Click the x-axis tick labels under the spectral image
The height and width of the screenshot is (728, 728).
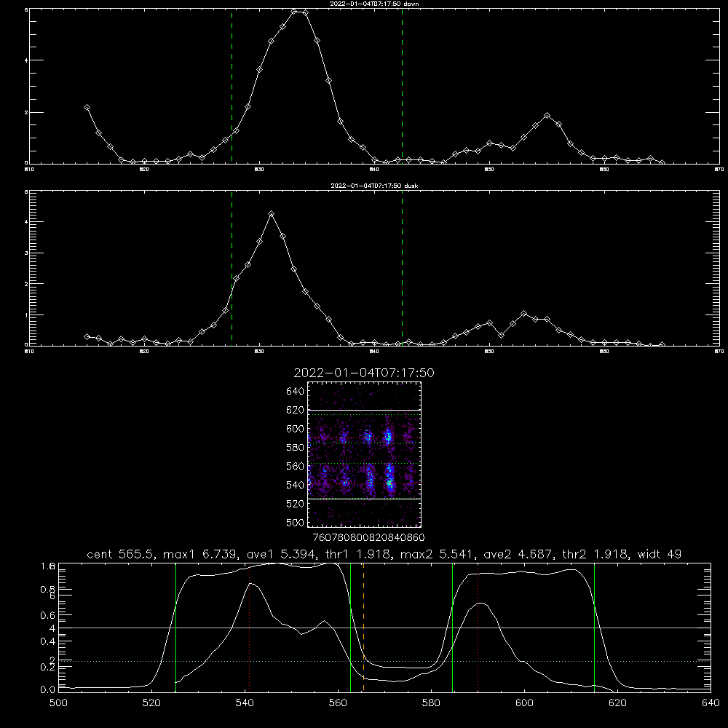pos(368,537)
